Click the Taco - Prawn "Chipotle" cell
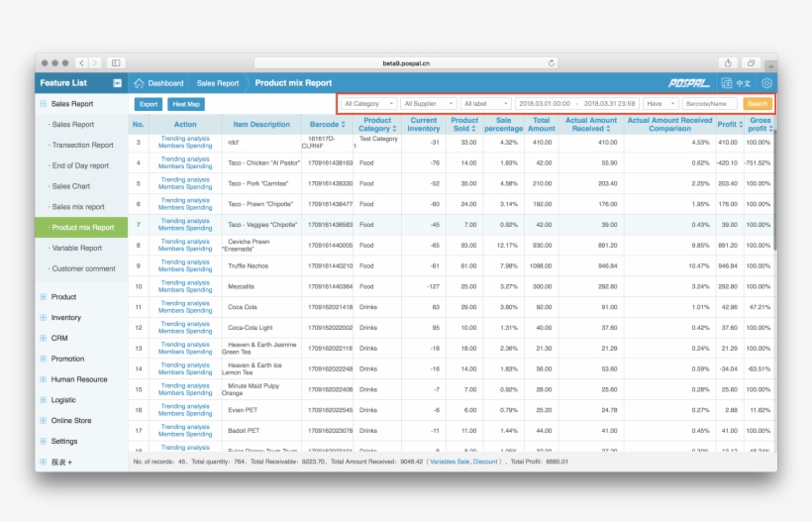Image resolution: width=812 pixels, height=522 pixels. click(x=261, y=204)
